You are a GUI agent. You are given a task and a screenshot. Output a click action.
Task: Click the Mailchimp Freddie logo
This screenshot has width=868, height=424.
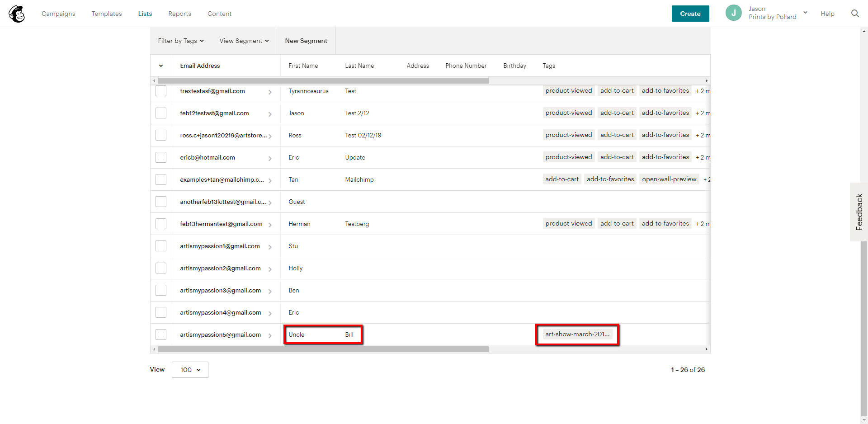click(x=17, y=14)
